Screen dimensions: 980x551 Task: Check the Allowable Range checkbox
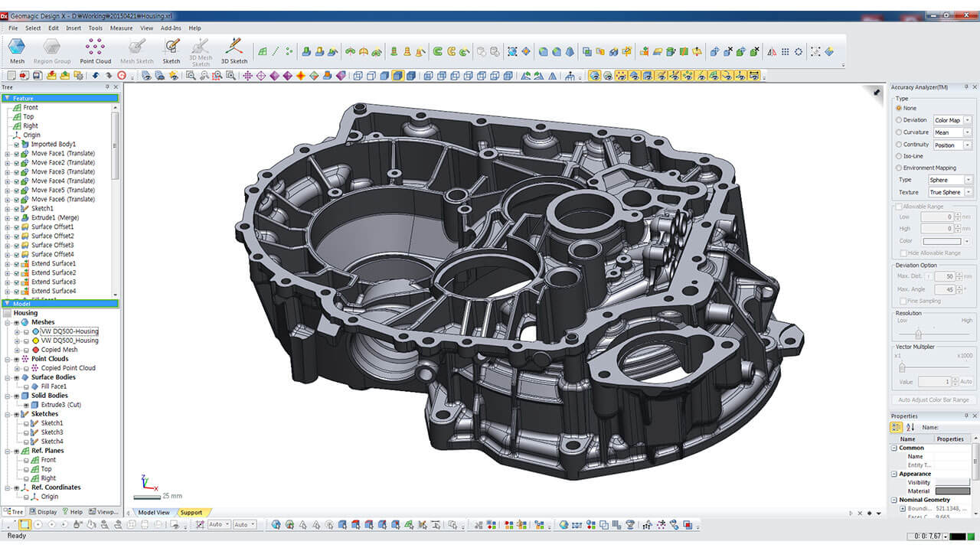pos(899,207)
